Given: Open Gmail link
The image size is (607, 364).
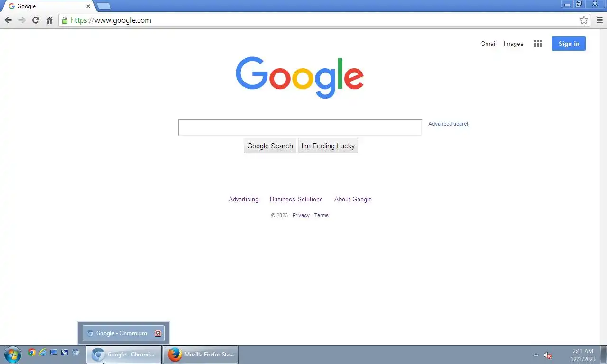Looking at the screenshot, I should (x=488, y=44).
